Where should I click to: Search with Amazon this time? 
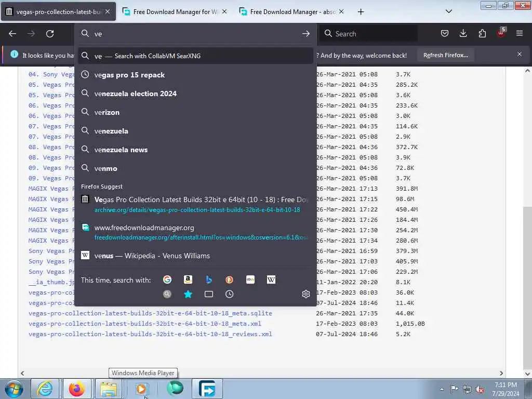click(188, 280)
